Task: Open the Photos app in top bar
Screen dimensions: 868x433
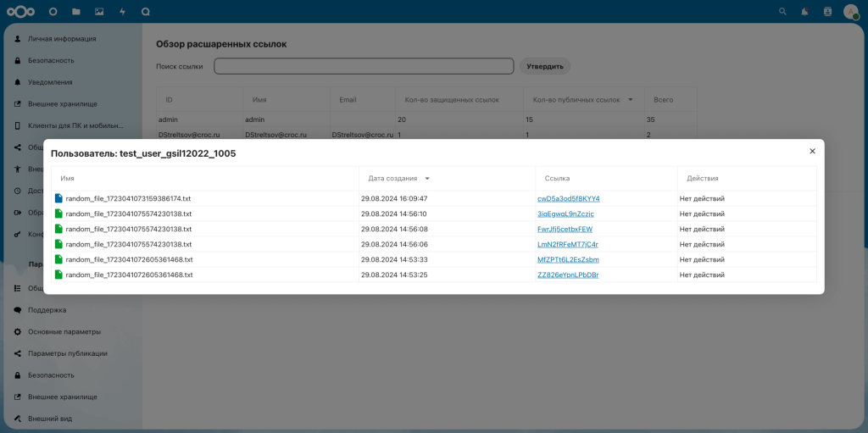Action: pyautogui.click(x=99, y=12)
